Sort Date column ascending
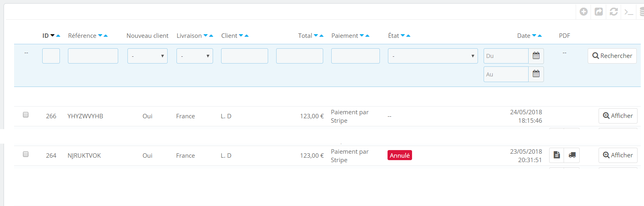This screenshot has width=644, height=206. coord(540,36)
